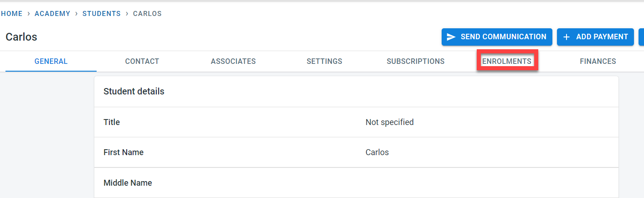644x198 pixels.
Task: Click the paper plane icon on Send Communication
Action: point(451,37)
